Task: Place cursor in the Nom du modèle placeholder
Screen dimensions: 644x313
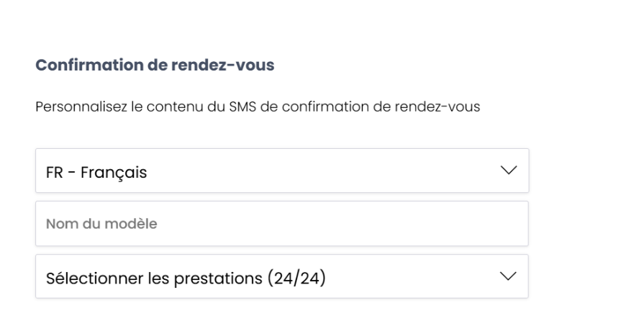Action: click(102, 224)
